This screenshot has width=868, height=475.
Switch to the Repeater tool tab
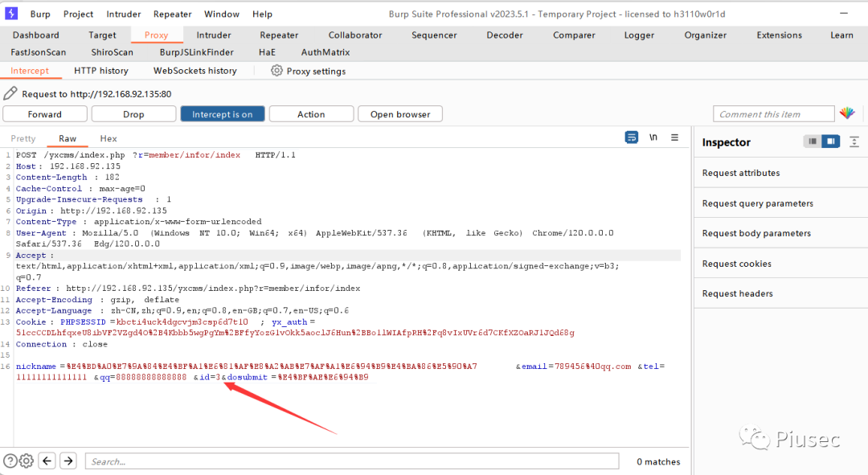click(279, 35)
